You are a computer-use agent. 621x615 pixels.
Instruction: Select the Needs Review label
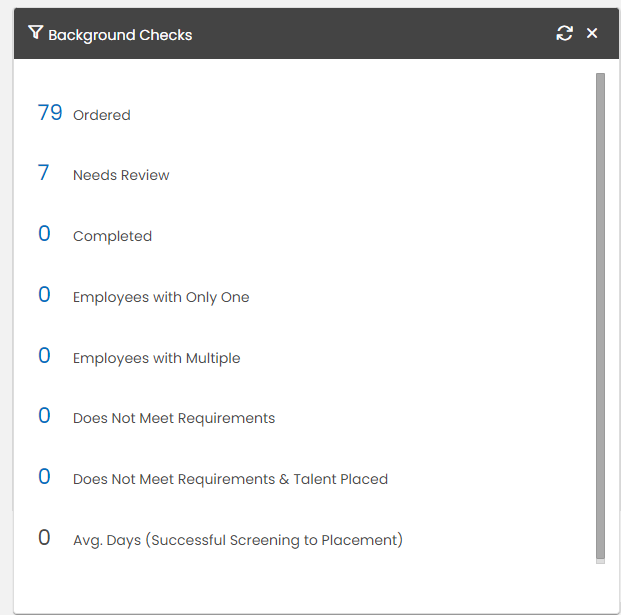[x=121, y=175]
